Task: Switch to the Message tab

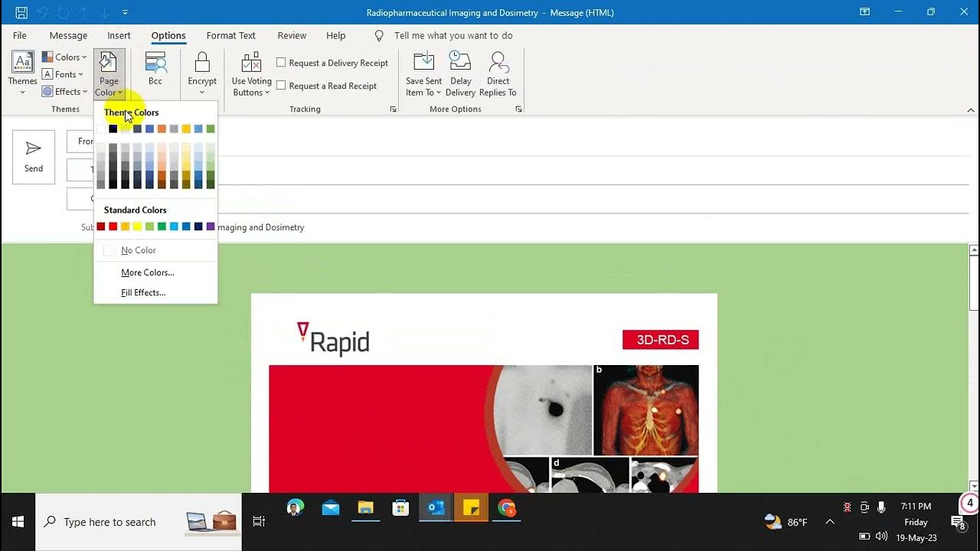Action: pos(68,35)
